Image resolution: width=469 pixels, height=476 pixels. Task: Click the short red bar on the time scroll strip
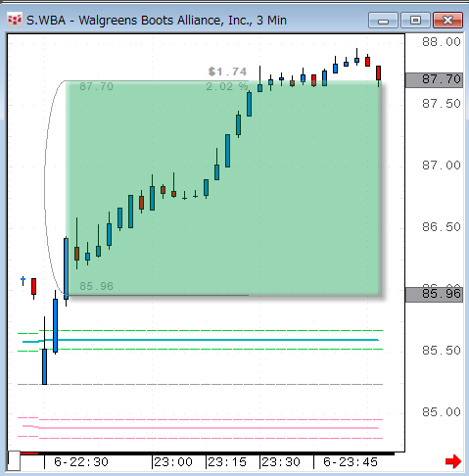(29, 453)
